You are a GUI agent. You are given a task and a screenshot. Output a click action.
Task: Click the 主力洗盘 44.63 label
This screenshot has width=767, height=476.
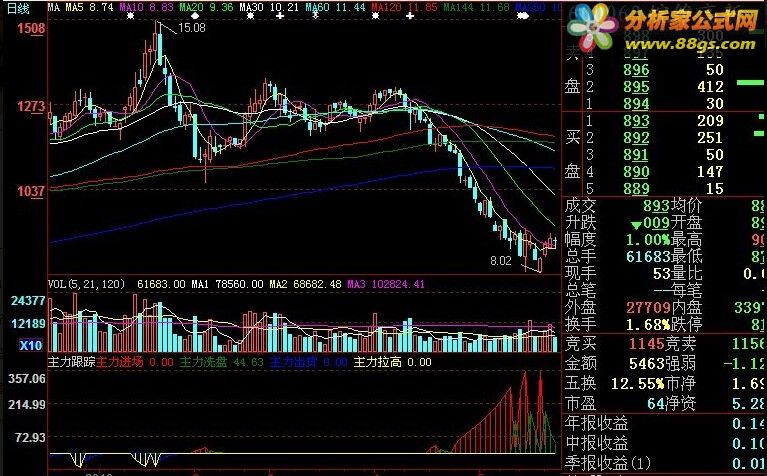pos(222,362)
